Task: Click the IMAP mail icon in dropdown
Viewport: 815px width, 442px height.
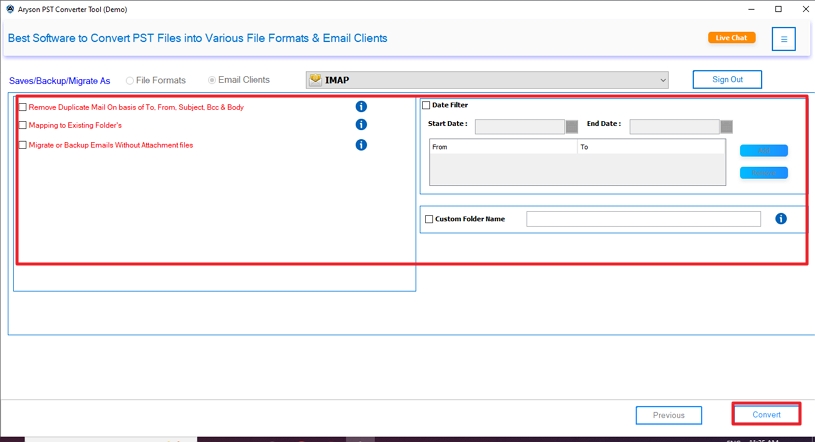Action: (x=315, y=80)
